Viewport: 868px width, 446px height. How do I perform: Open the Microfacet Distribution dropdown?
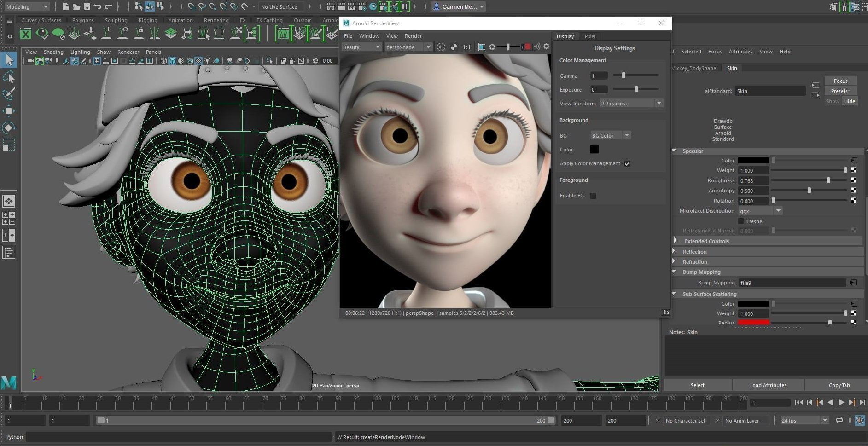click(760, 211)
